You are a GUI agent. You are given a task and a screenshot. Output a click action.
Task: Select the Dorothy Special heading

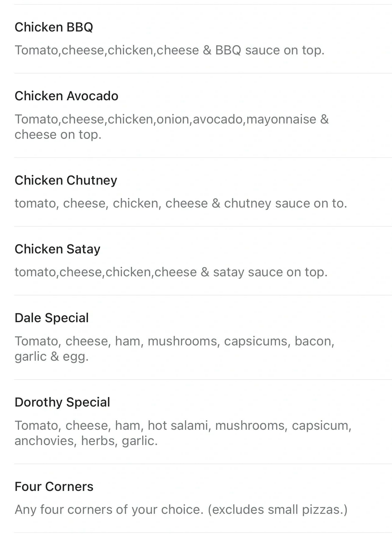62,402
